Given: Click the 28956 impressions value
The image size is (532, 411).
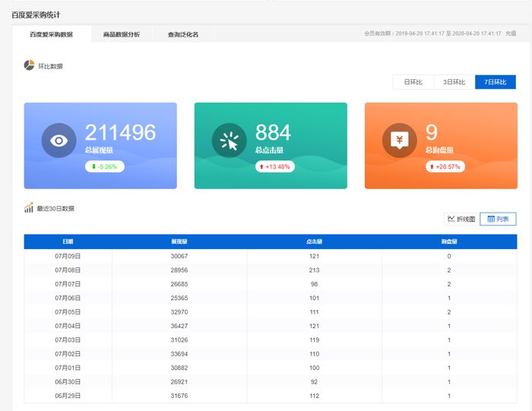Looking at the screenshot, I should pyautogui.click(x=179, y=270).
